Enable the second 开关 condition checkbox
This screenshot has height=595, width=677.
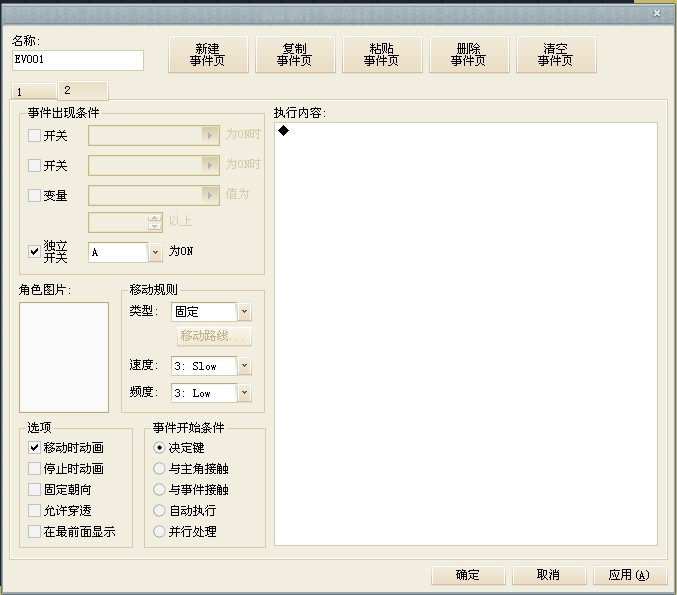tap(34, 165)
